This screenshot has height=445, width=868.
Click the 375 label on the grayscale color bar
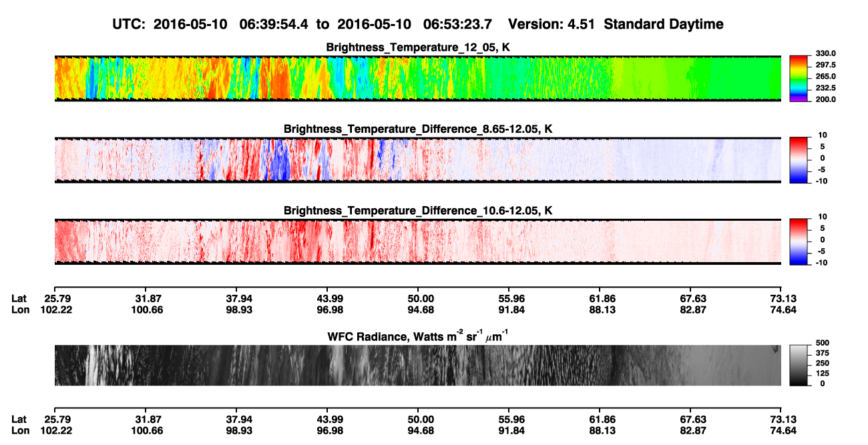point(822,353)
